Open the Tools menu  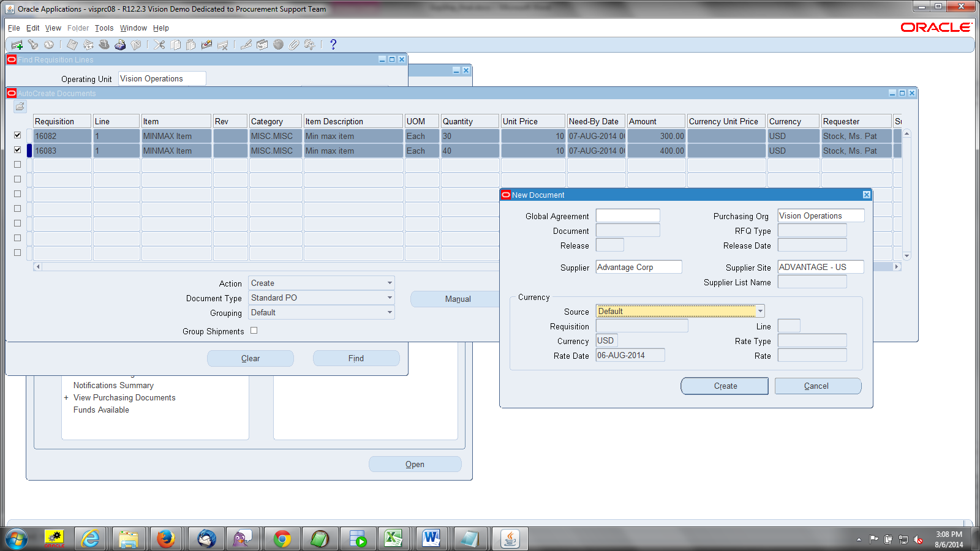(104, 28)
